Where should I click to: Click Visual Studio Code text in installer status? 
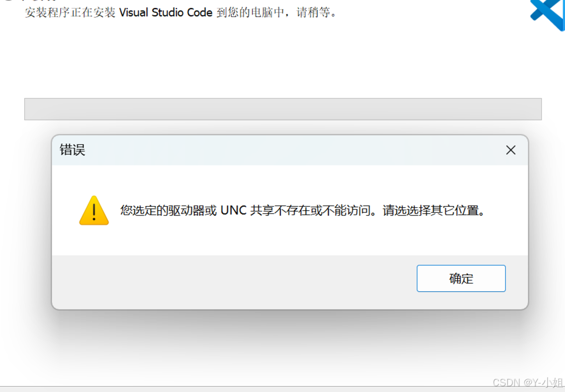(x=166, y=13)
